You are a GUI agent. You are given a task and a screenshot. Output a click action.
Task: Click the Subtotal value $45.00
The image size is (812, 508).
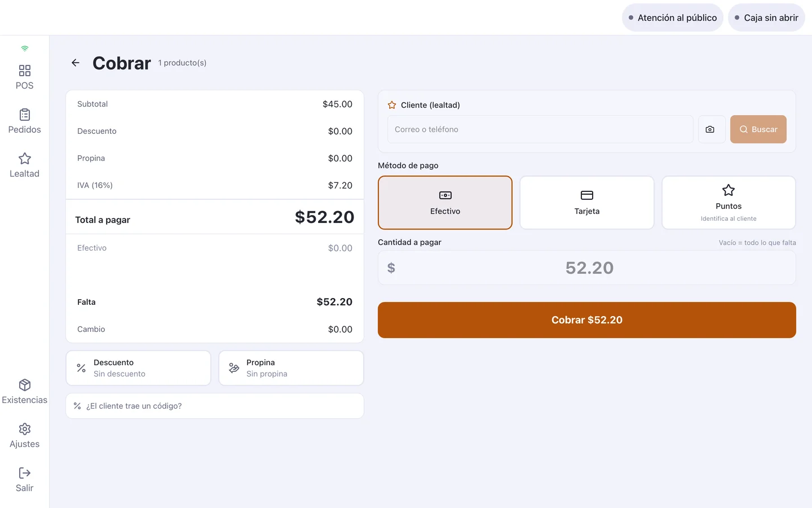point(337,104)
